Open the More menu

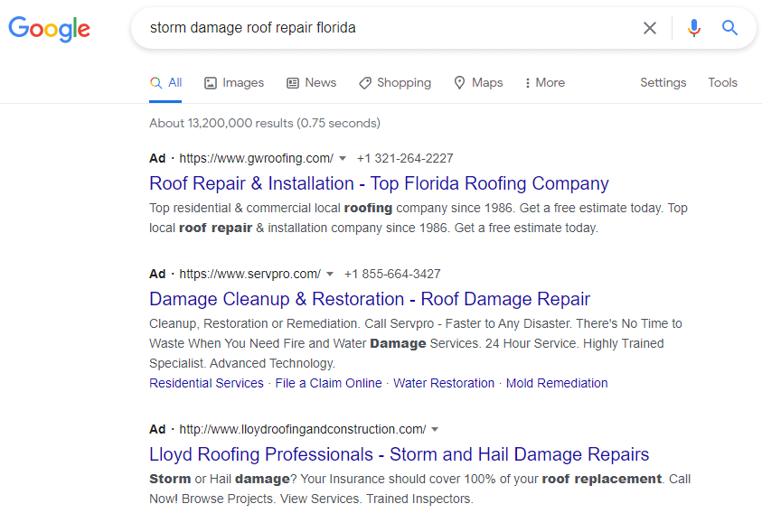coord(543,82)
